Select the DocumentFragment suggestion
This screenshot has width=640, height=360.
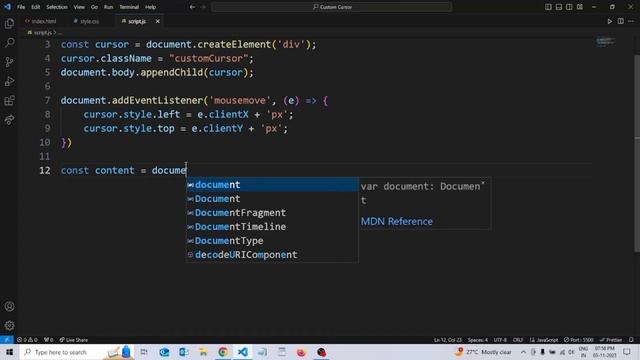[x=272, y=213]
